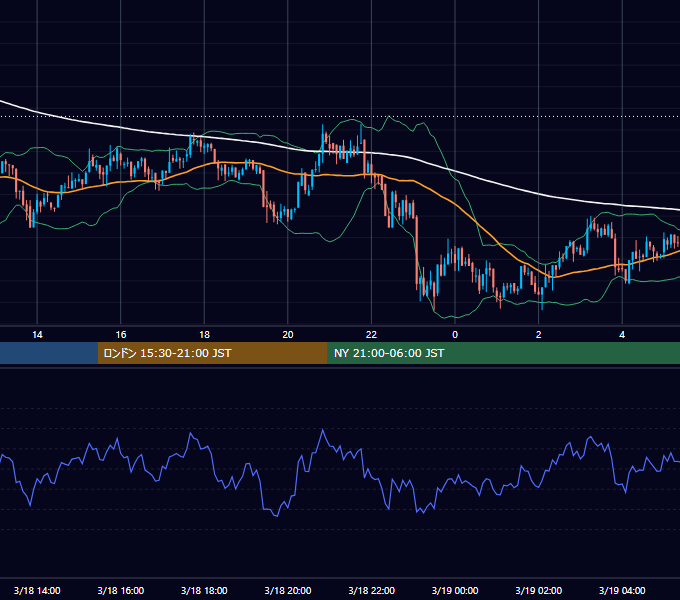Click the '14' hour label on chart axis
This screenshot has width=680, height=600.
pyautogui.click(x=37, y=334)
